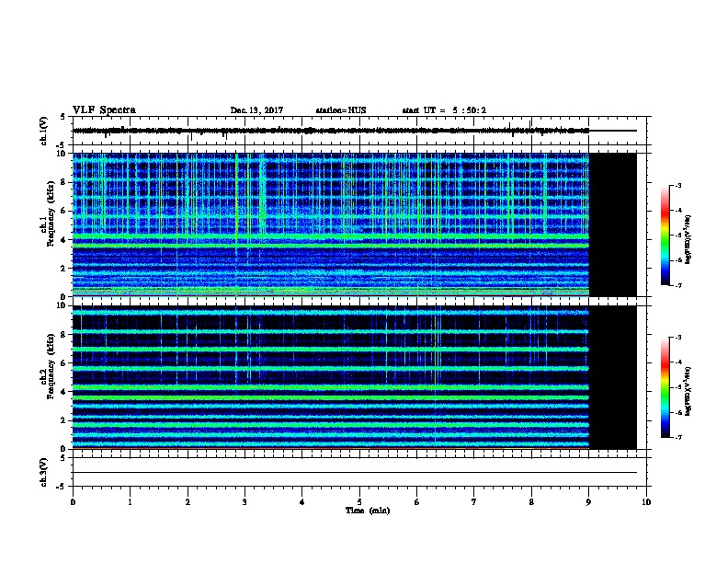
Task: Click the "5" tick on ch.1(V) amplitude axis
Action: pos(63,117)
